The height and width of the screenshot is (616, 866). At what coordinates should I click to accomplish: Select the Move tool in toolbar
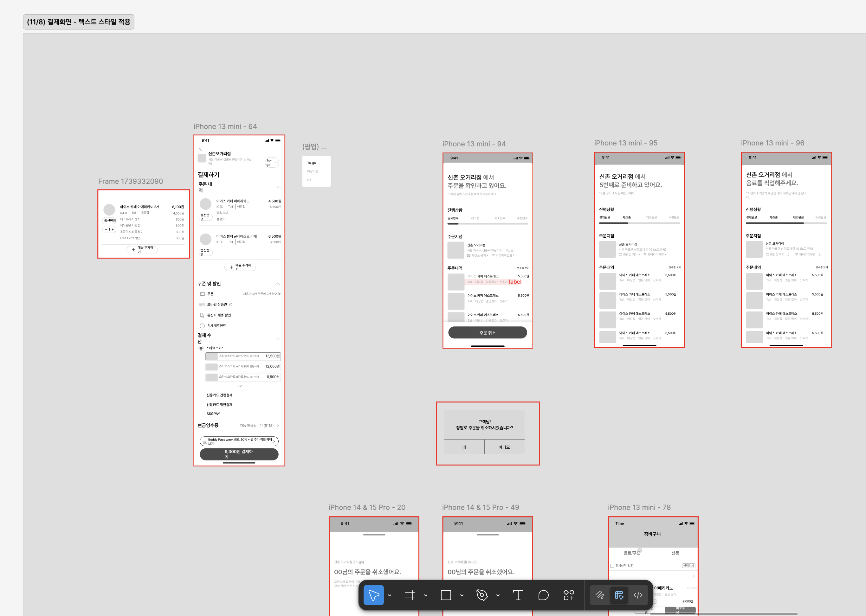point(373,595)
